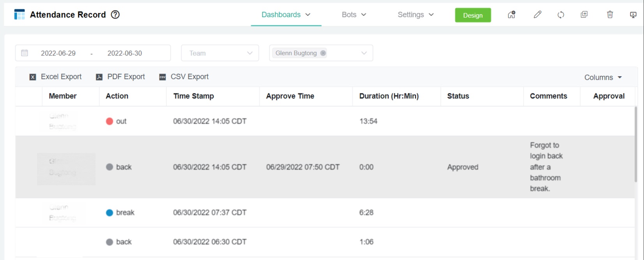Click PDF Export button

120,77
